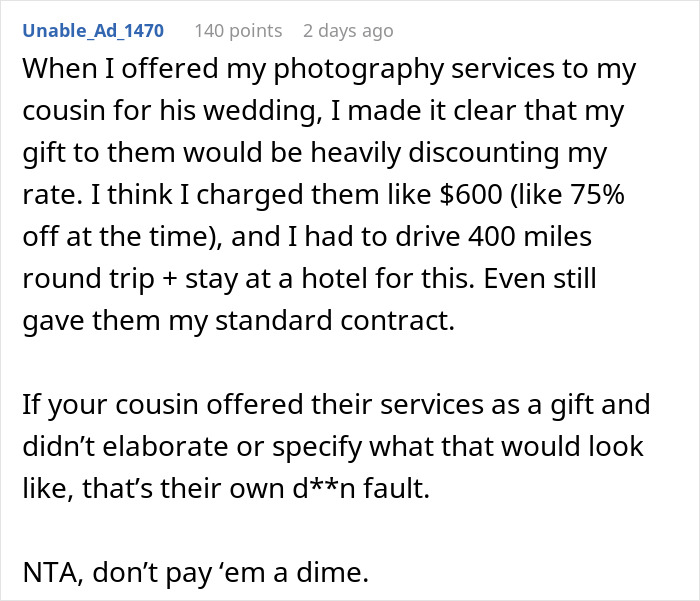This screenshot has height=601, width=700.
Task: Click the 140 points score label
Action: pos(238,31)
